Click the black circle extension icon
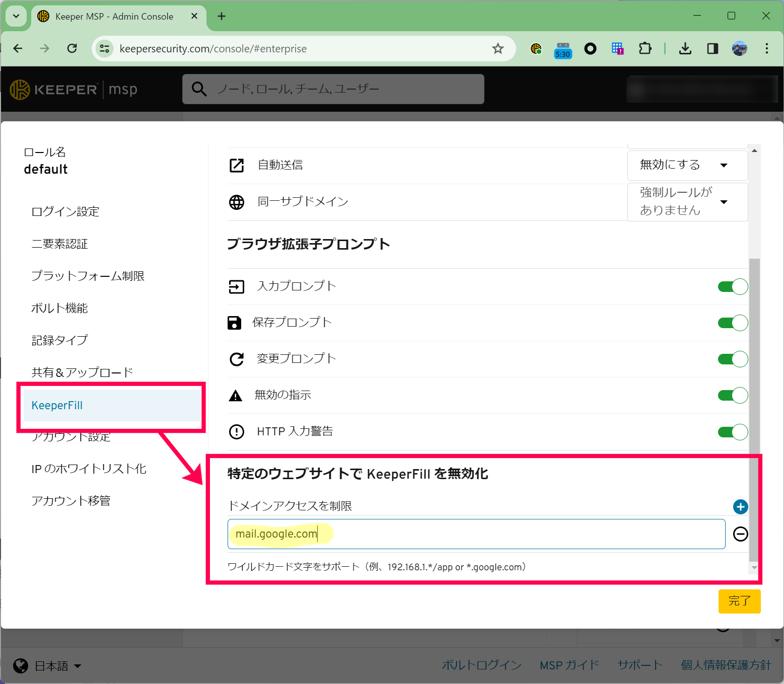Viewport: 784px width, 684px height. 590,48
